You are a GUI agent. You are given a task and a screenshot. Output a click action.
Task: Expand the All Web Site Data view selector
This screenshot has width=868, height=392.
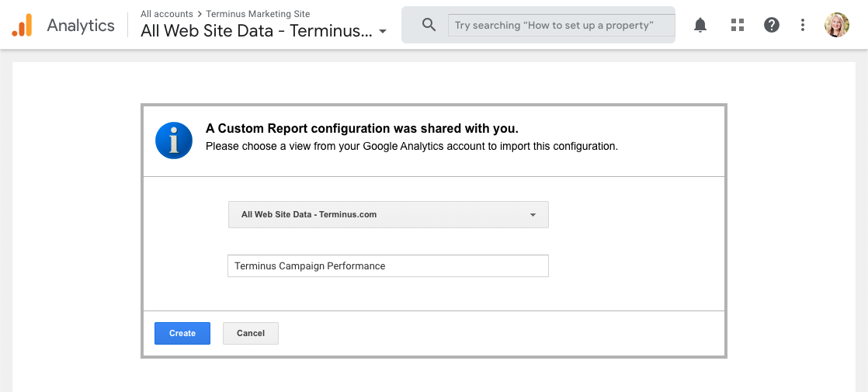[263, 31]
